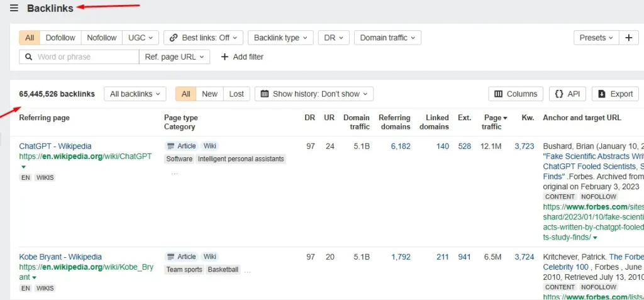Select the All tab beside New
This screenshot has height=300, width=644.
click(186, 94)
